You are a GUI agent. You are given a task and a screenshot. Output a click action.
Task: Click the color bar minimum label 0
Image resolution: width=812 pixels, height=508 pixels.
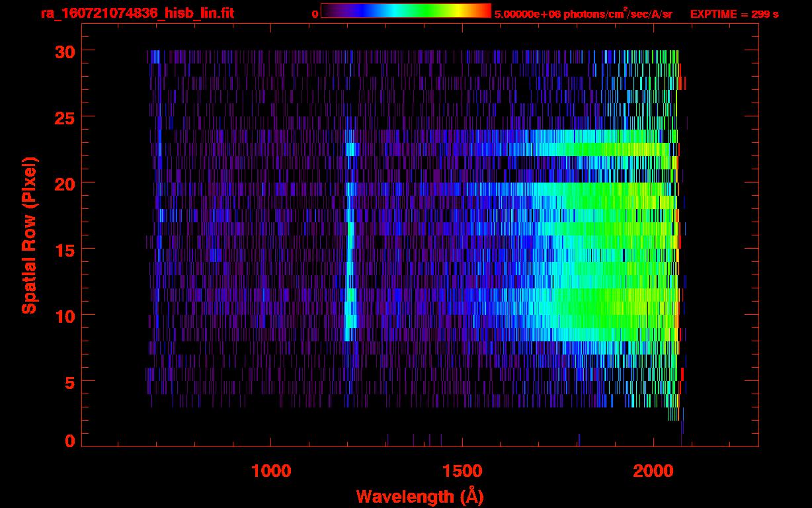click(315, 14)
